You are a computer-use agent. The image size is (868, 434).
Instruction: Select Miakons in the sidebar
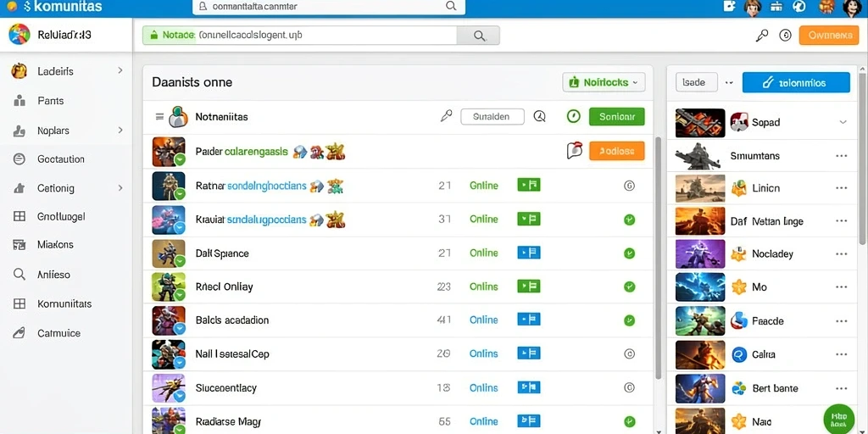pos(65,244)
